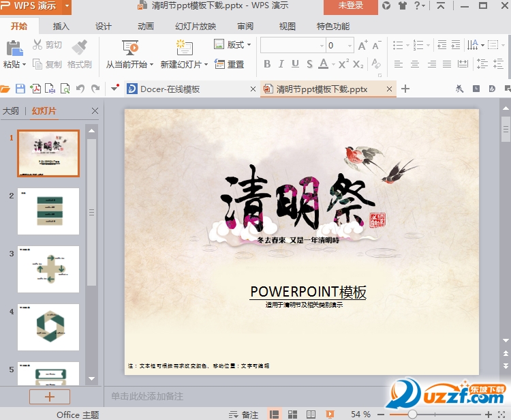Open the skin t-shirt icon in title bar

[x=403, y=5]
